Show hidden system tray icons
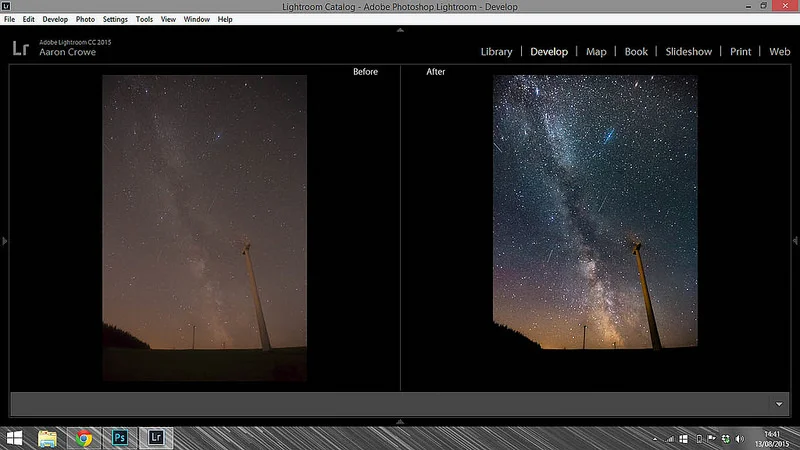Image resolution: width=800 pixels, height=450 pixels. pos(655,439)
